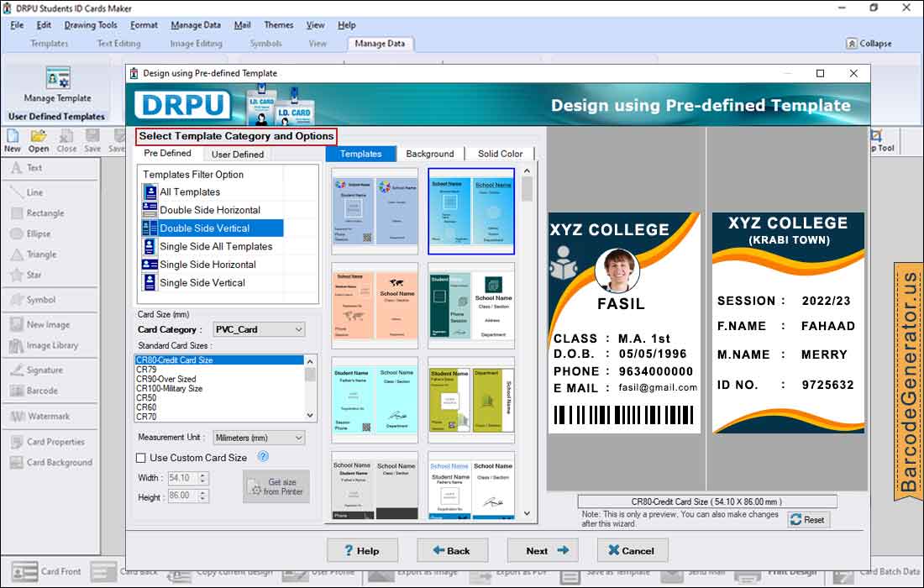924x588 pixels.
Task: Select the Rectangle shape tool
Action: (37, 213)
